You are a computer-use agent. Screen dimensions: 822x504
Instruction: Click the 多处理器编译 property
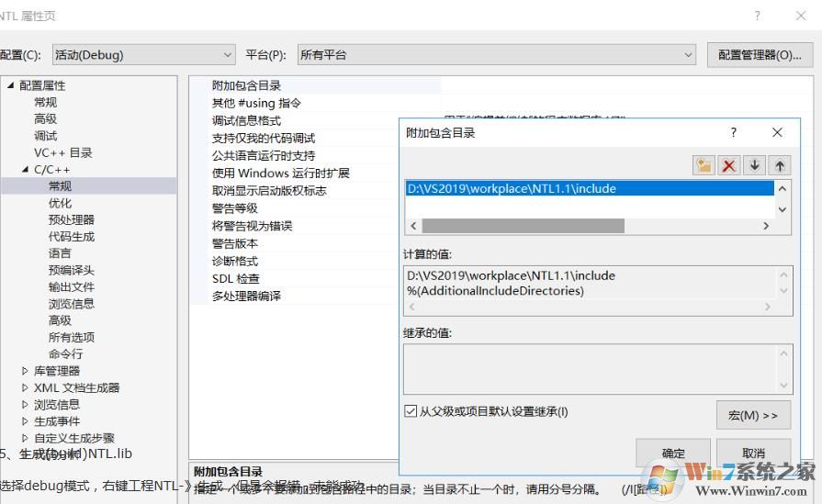tap(246, 296)
